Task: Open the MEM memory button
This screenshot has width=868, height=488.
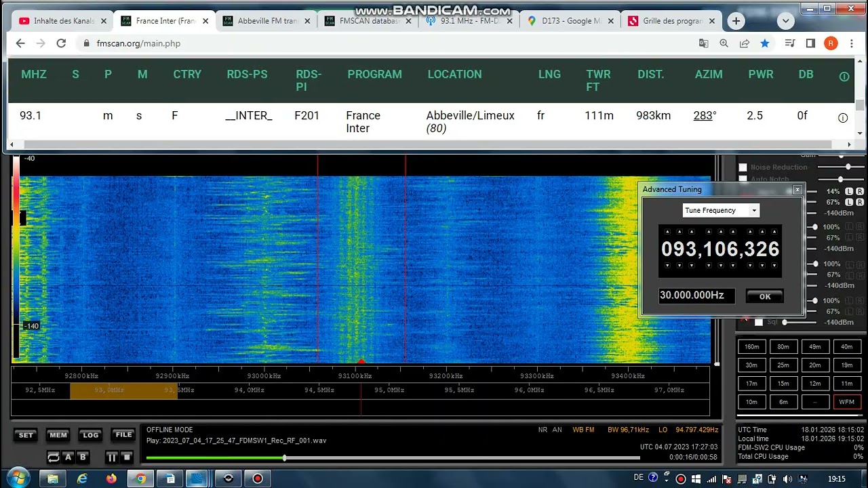Action: [x=58, y=435]
